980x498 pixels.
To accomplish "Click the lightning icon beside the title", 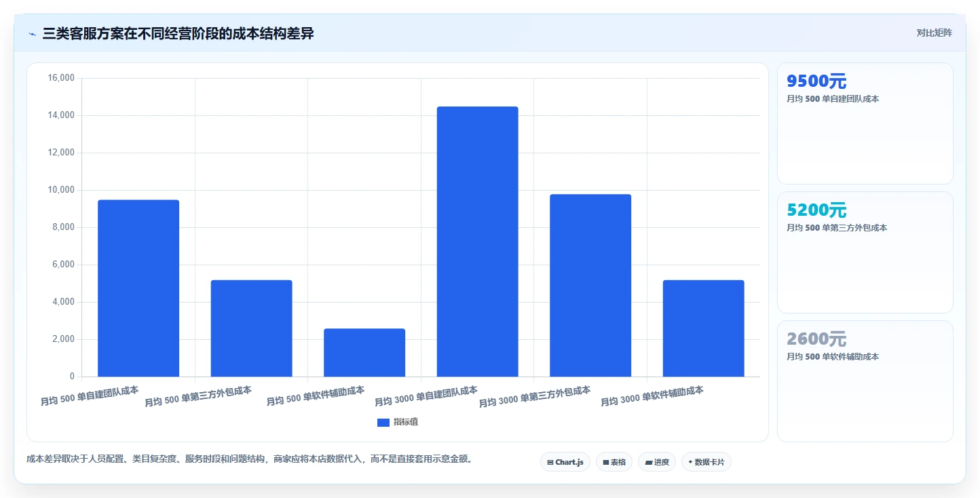I will (x=32, y=34).
